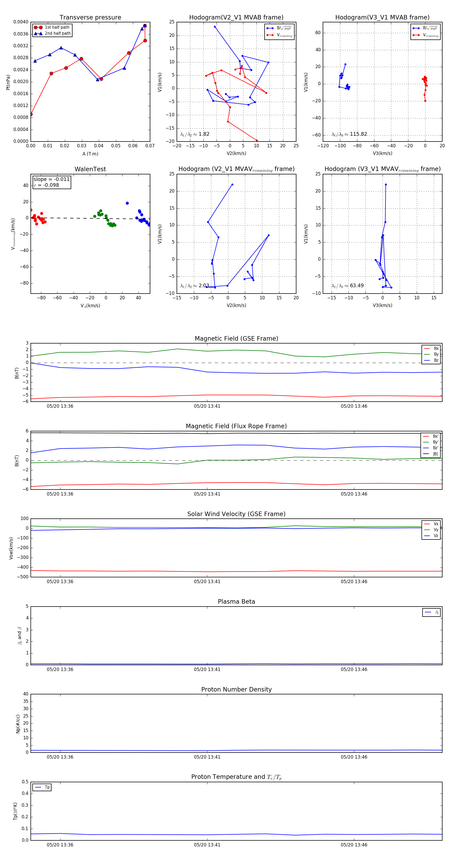This screenshot has height=868, width=473.
Task: Click the 'Solar Wind Velocity (GSE Frame)' title
Action: (x=236, y=514)
